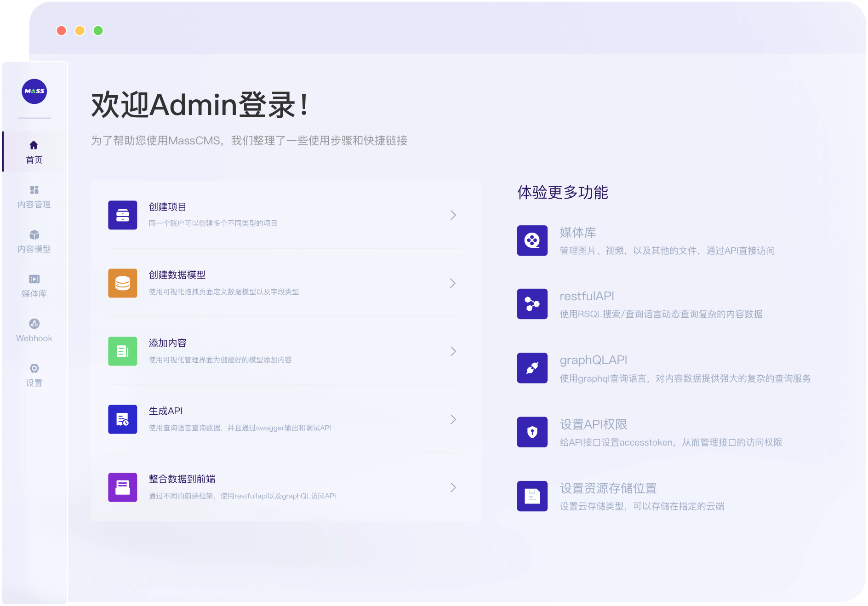The height and width of the screenshot is (606, 868).
Task: Click the 设置资源存储位置 save icon
Action: coord(532,496)
